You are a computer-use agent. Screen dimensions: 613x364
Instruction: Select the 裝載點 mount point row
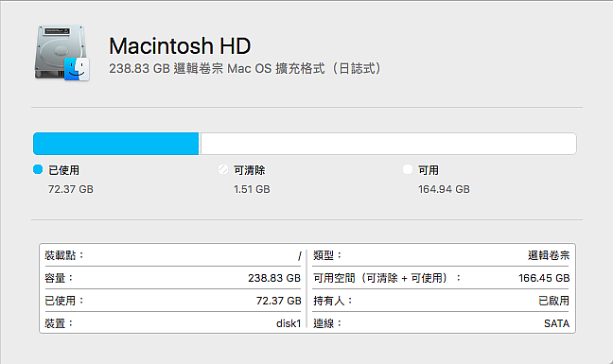(173, 255)
